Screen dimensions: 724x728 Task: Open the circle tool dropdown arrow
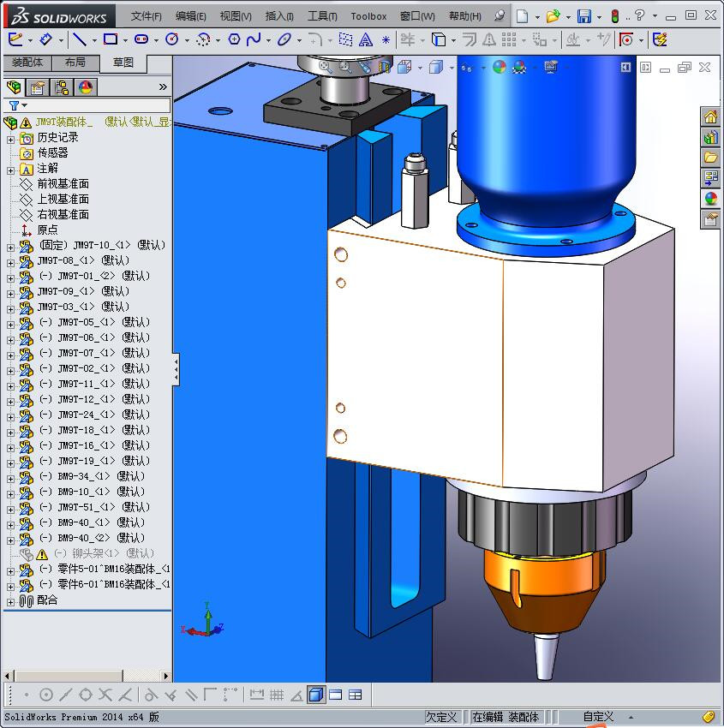[x=187, y=40]
